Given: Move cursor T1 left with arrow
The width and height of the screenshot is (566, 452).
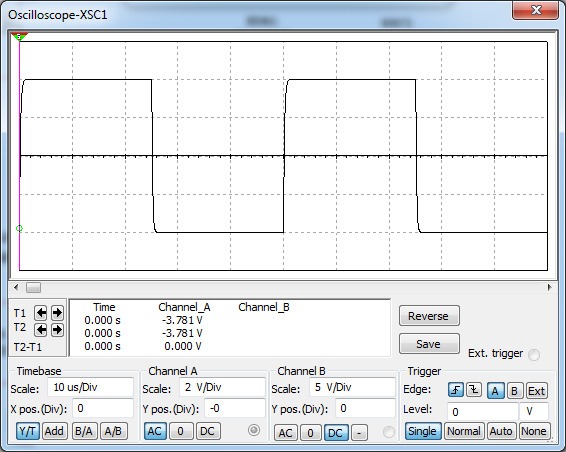Looking at the screenshot, I should click(41, 313).
